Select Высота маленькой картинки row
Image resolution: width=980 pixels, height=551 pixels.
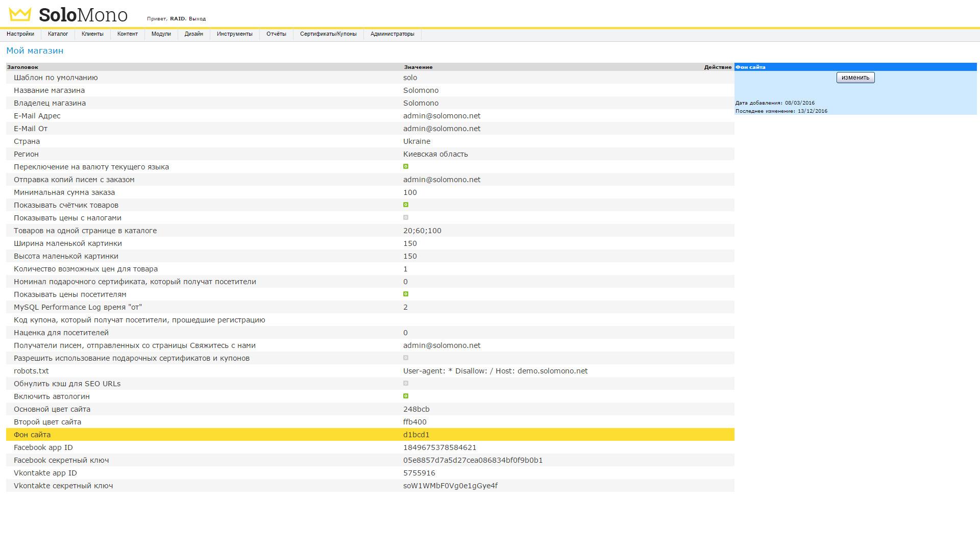[x=370, y=256]
